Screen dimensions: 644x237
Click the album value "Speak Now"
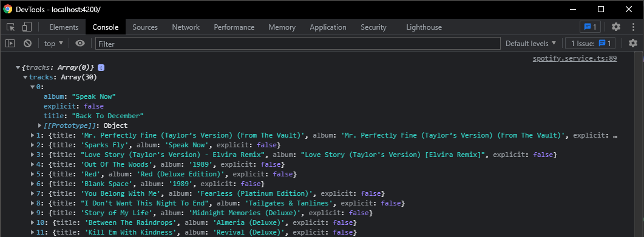[93, 96]
